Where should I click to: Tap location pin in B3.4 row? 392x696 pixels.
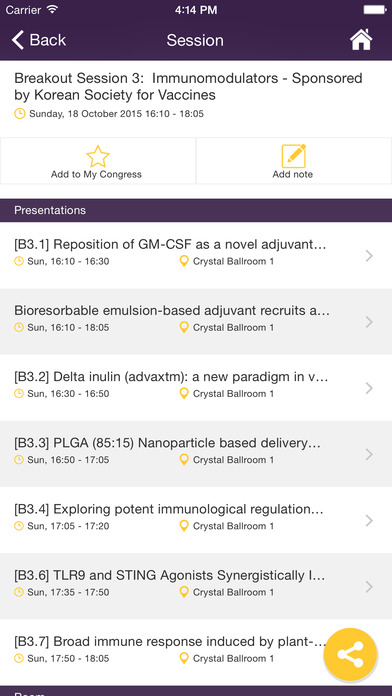point(184,526)
